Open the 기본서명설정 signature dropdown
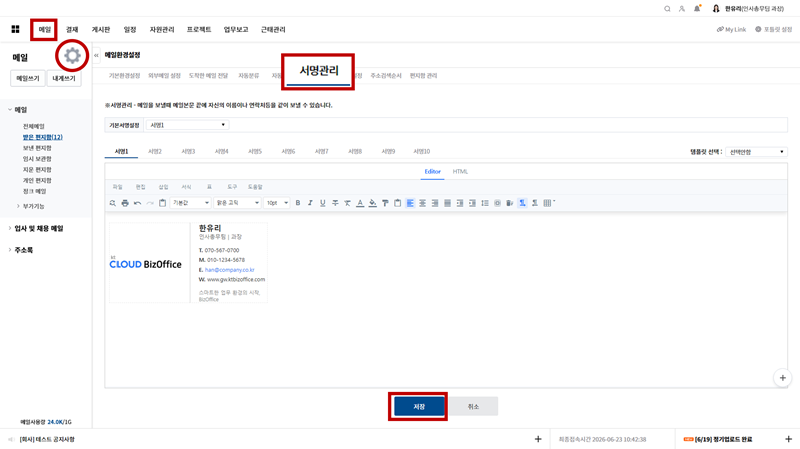This screenshot has height=449, width=800. click(x=187, y=125)
